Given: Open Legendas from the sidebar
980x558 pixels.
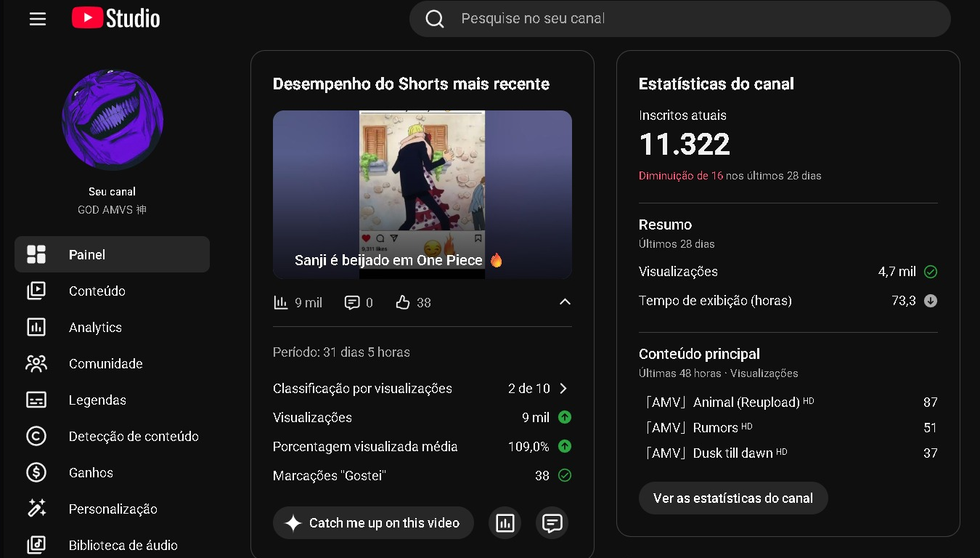Looking at the screenshot, I should click(112, 400).
